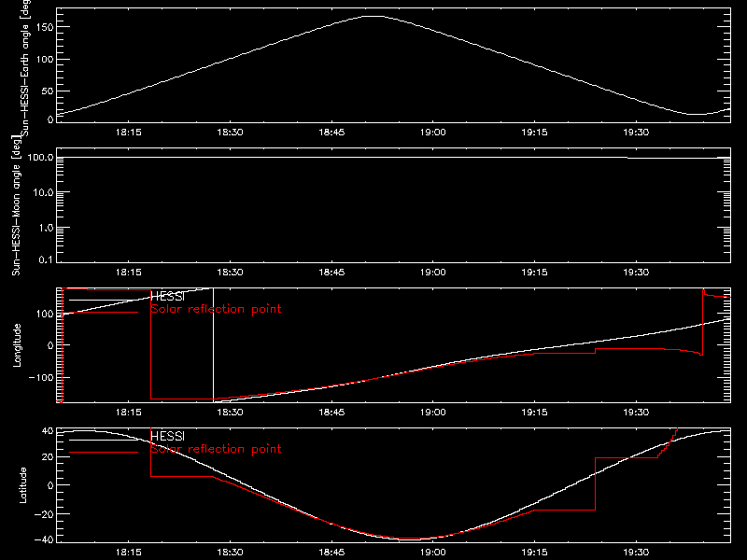Viewport: 747px width, 560px height.
Task: Click the '100' tick on Earth angle plot
Action: pyautogui.click(x=45, y=59)
